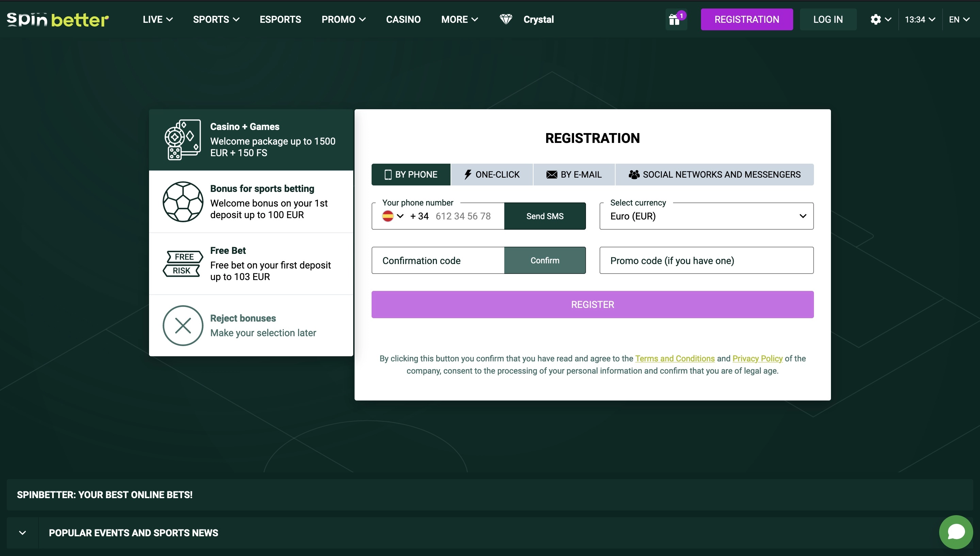Select the Casino + Games welcome package
This screenshot has height=556, width=980.
[251, 140]
